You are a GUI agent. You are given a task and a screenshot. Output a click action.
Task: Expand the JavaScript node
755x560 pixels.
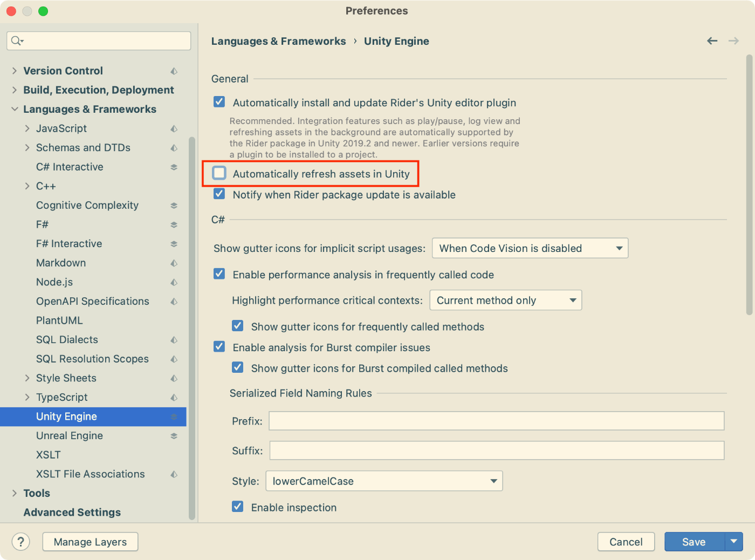tap(27, 128)
